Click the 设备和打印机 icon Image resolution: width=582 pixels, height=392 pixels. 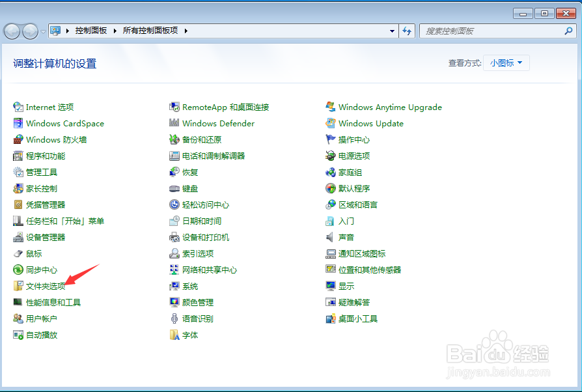click(x=174, y=237)
